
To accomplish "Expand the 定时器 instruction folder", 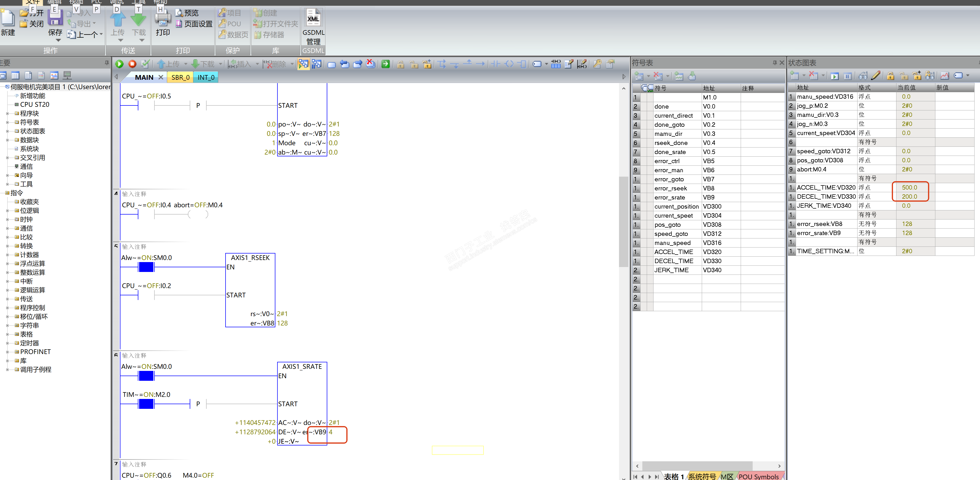I will pos(8,343).
